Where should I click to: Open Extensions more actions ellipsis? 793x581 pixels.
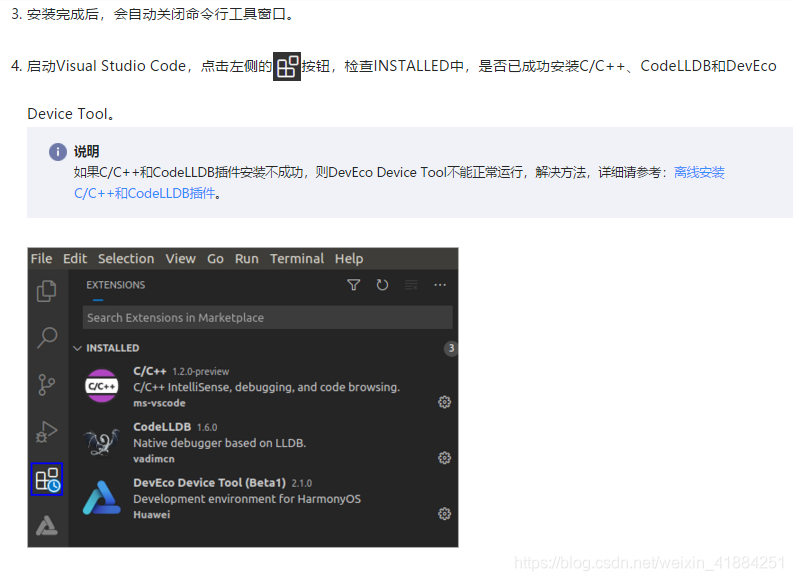(x=440, y=285)
